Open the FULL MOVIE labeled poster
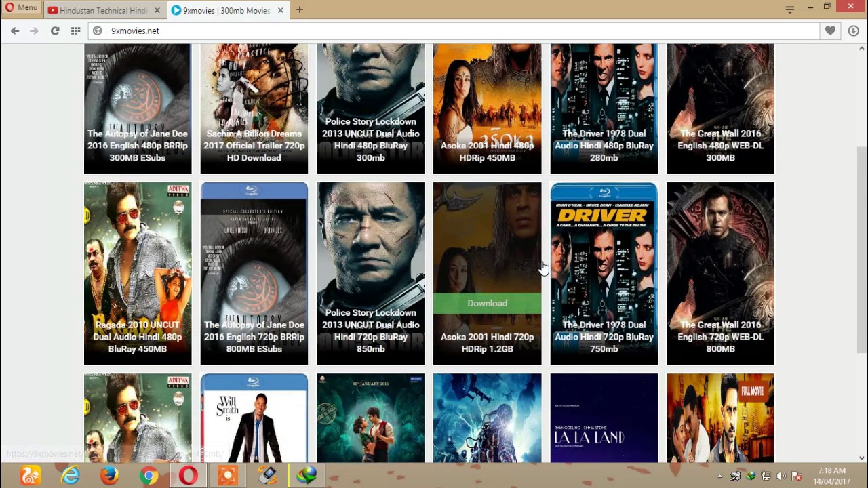The image size is (868, 488). (721, 418)
